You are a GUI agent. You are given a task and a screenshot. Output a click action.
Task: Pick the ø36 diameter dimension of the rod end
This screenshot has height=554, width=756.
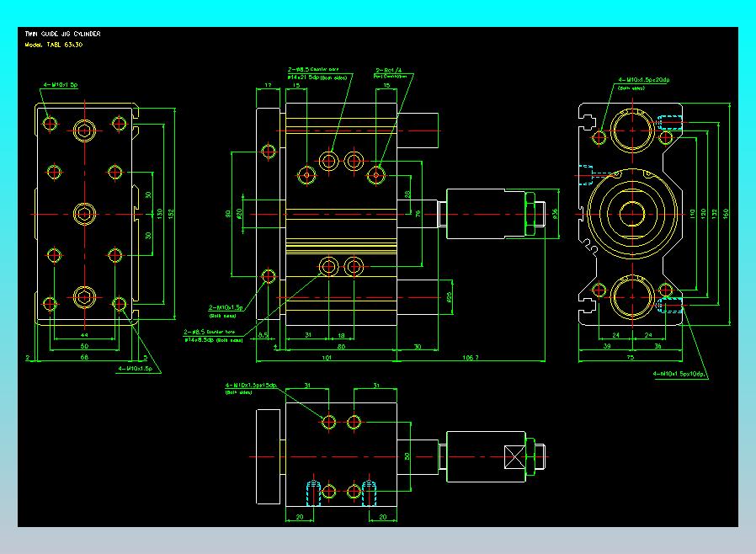[555, 213]
